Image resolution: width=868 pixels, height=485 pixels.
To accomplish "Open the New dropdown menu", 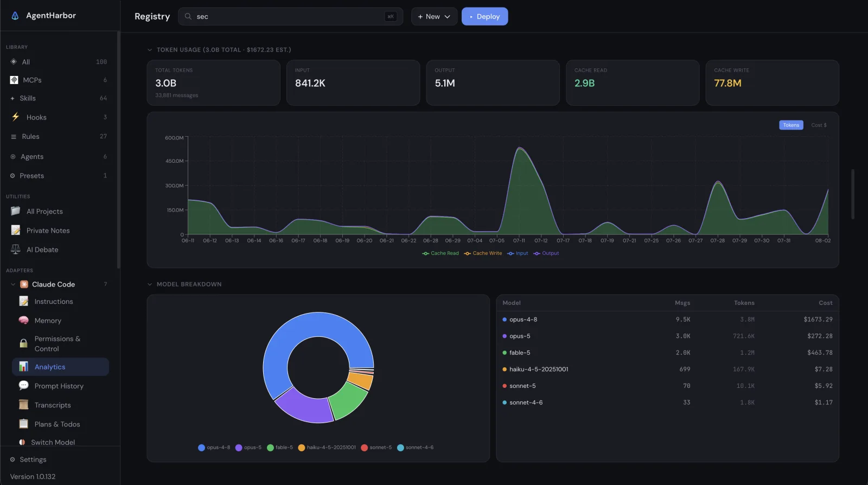I will point(434,16).
